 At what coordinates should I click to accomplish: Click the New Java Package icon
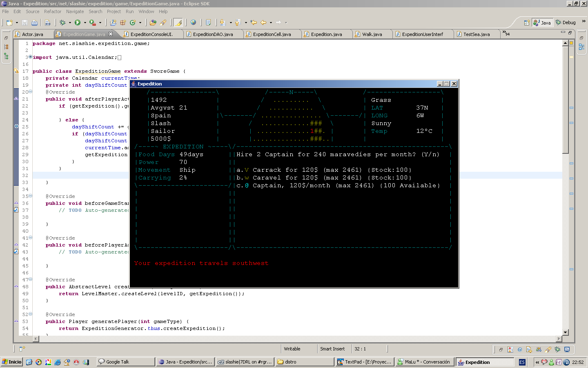pos(122,22)
